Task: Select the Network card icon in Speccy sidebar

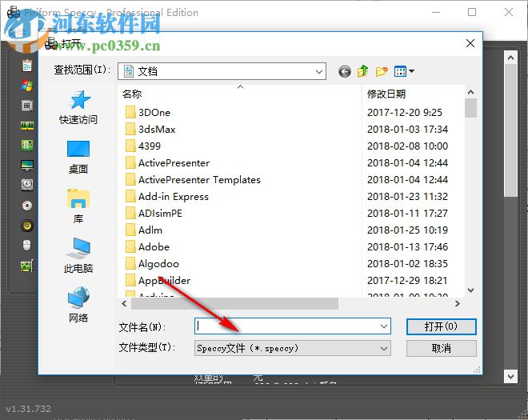Action: coord(27,266)
